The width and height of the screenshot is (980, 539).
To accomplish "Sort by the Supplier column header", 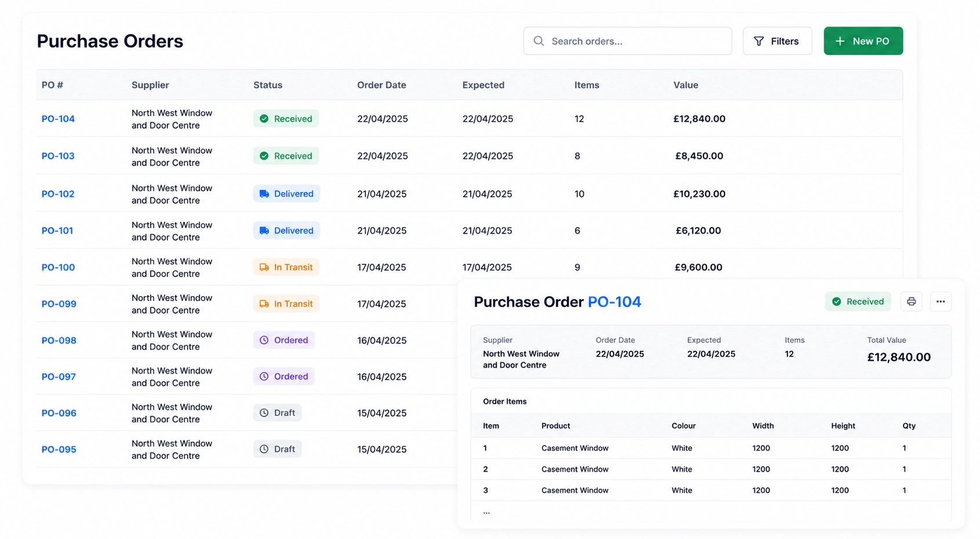I will pyautogui.click(x=150, y=85).
